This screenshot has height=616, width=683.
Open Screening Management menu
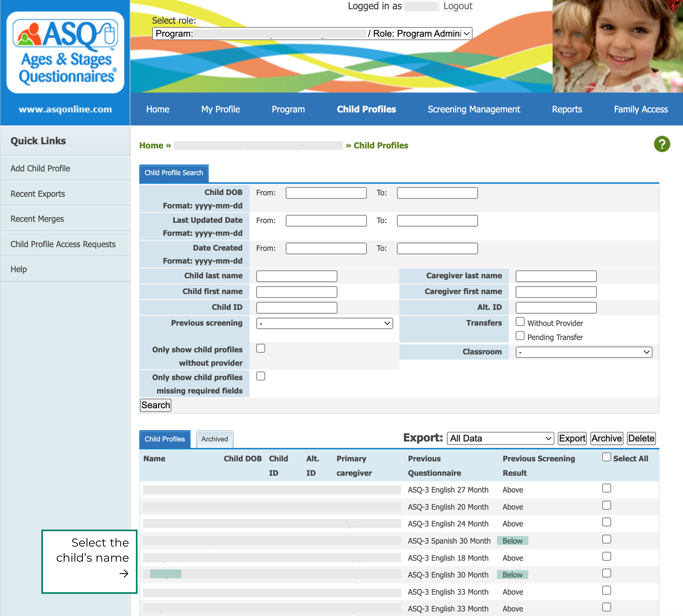[x=474, y=109]
